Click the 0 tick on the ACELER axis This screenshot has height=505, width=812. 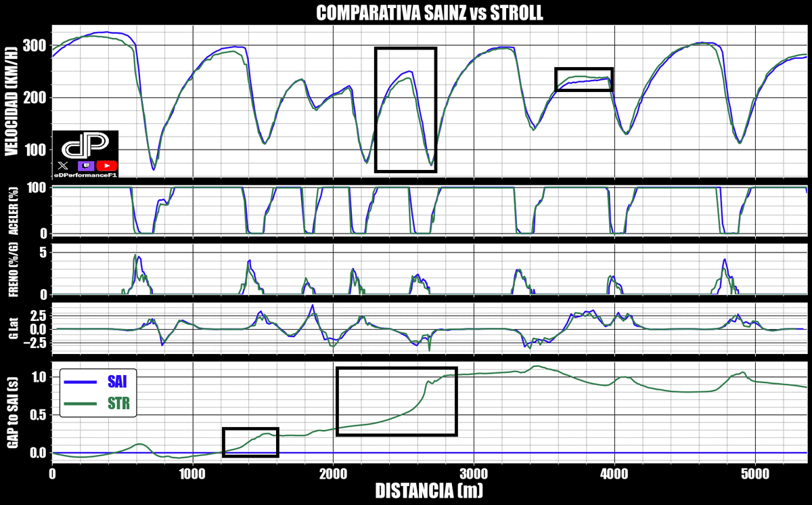coord(42,233)
